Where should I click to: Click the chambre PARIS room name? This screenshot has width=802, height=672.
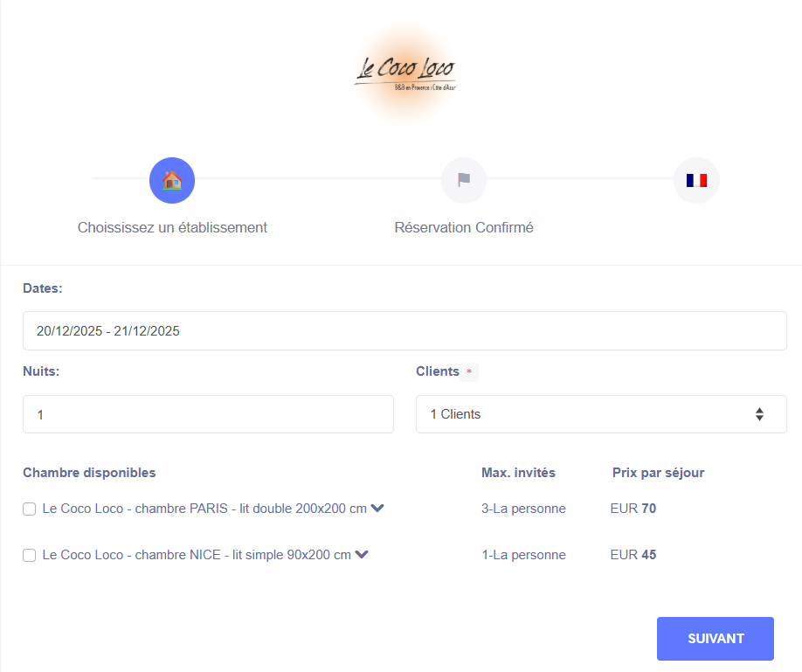pos(204,509)
